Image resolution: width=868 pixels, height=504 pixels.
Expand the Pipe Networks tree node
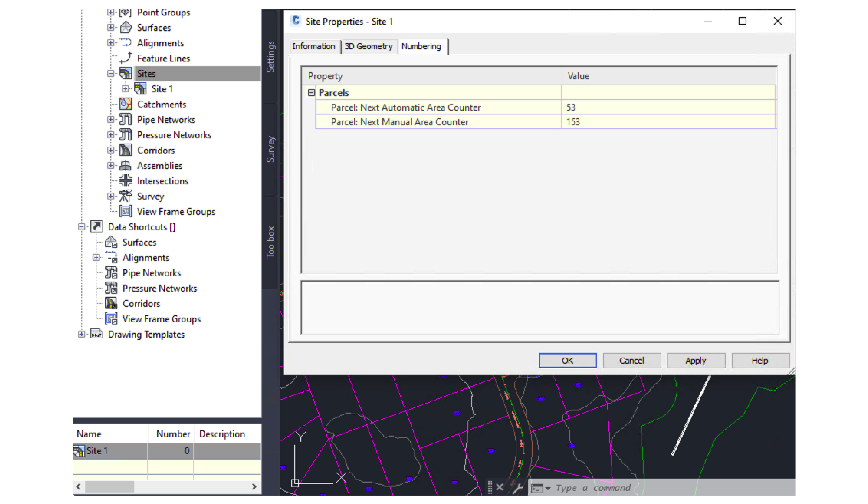[111, 120]
